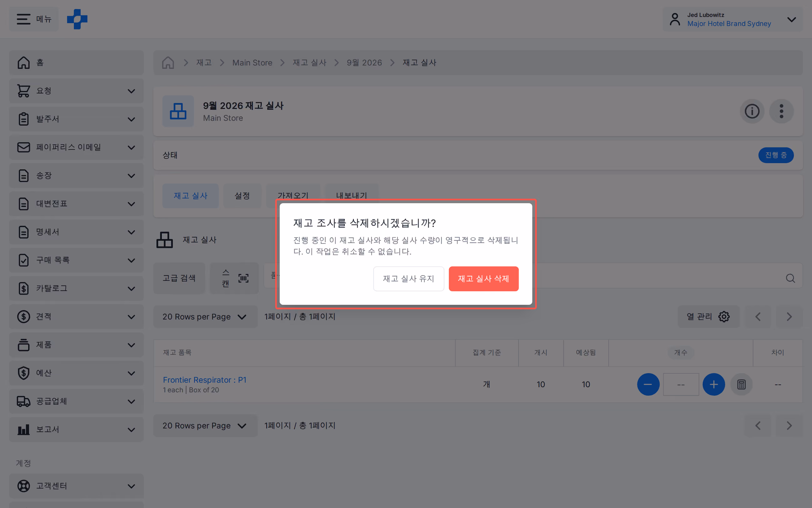Open the bottom 20 Rows per Page dropdown
The image size is (812, 508).
point(205,426)
